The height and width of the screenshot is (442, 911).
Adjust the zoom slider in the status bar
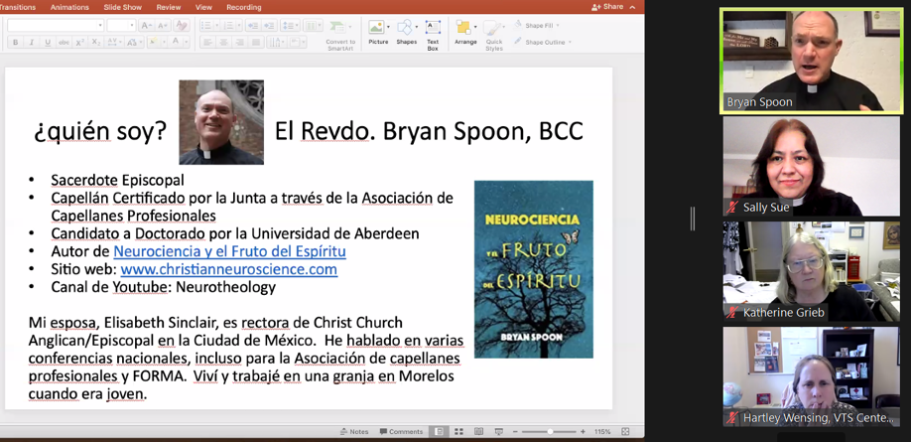550,432
